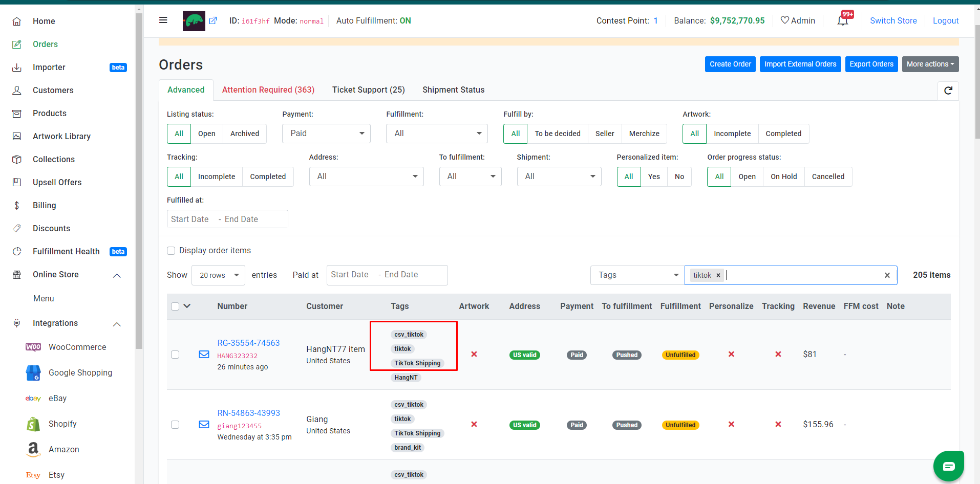
Task: Collapse the Integrations section
Action: point(117,324)
